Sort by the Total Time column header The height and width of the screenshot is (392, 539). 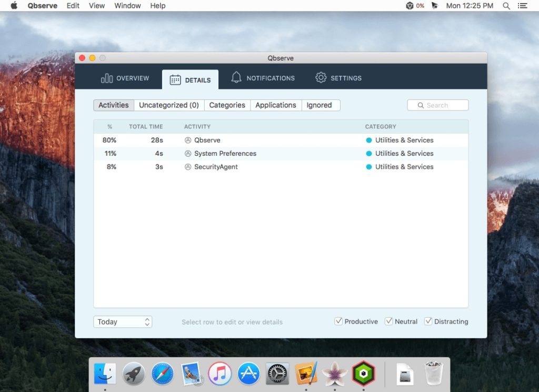coord(146,126)
